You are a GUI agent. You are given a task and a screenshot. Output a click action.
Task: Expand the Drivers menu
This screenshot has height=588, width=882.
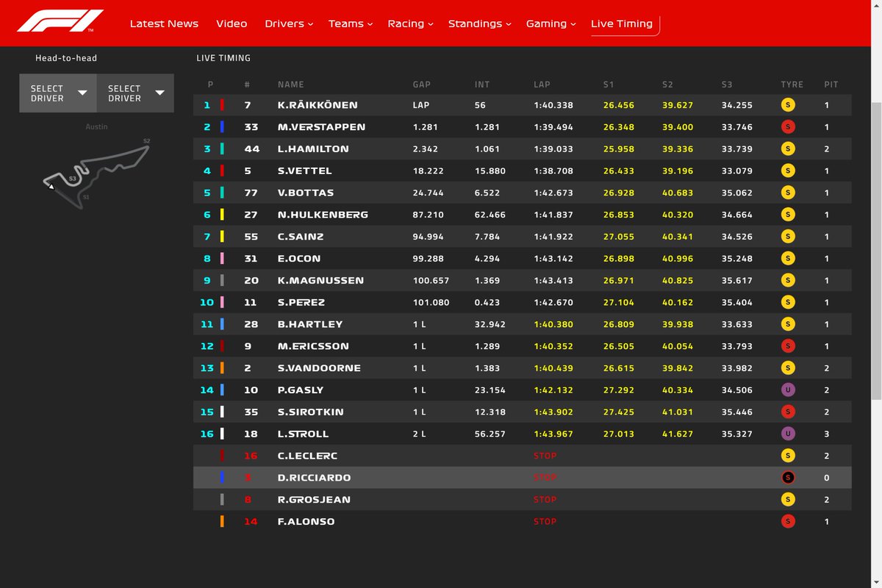[289, 24]
